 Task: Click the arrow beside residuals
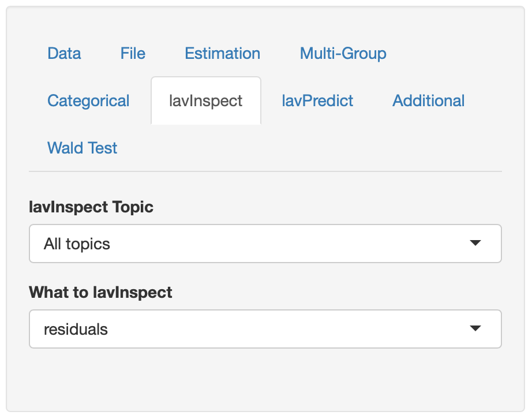pos(475,329)
